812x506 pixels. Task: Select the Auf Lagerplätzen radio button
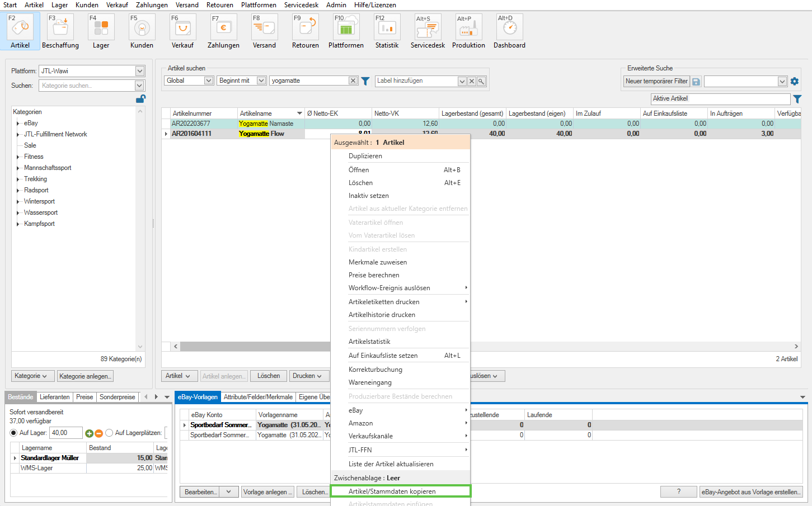(109, 433)
